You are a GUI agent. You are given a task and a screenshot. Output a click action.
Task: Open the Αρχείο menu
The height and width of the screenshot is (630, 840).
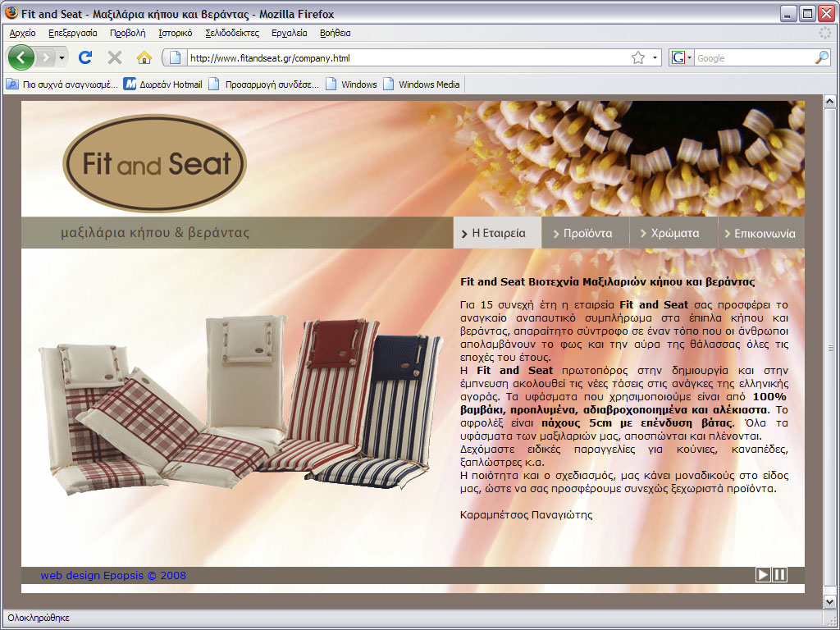click(22, 33)
